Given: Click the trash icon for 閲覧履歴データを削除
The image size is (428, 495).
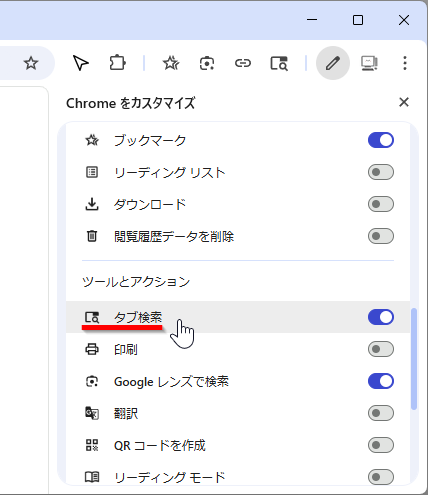Looking at the screenshot, I should (x=92, y=236).
